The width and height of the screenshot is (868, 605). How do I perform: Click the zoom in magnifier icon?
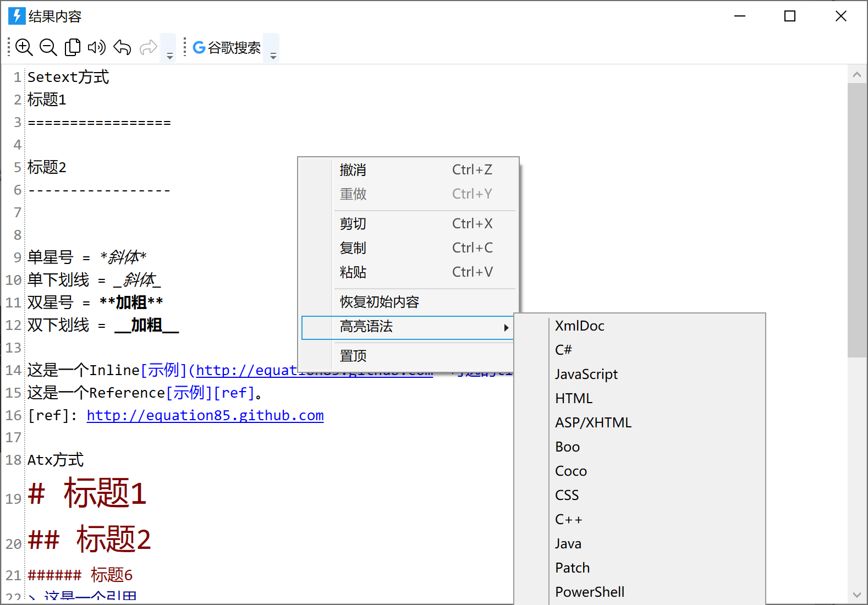pyautogui.click(x=24, y=47)
